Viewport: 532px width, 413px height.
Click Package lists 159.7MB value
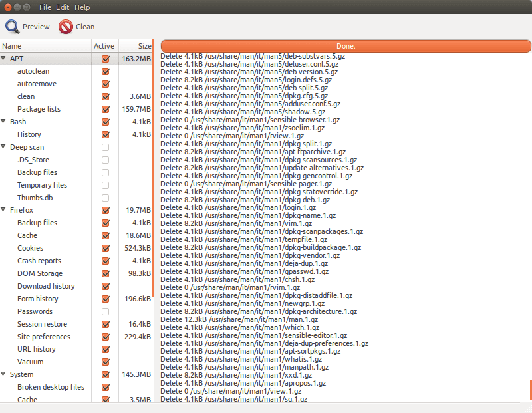[x=136, y=109]
